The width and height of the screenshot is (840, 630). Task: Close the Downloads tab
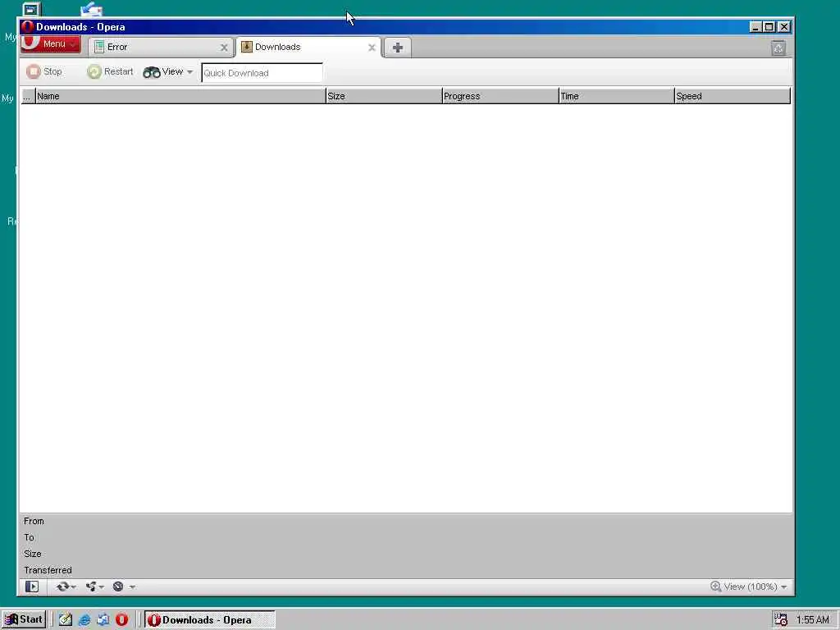pos(372,48)
